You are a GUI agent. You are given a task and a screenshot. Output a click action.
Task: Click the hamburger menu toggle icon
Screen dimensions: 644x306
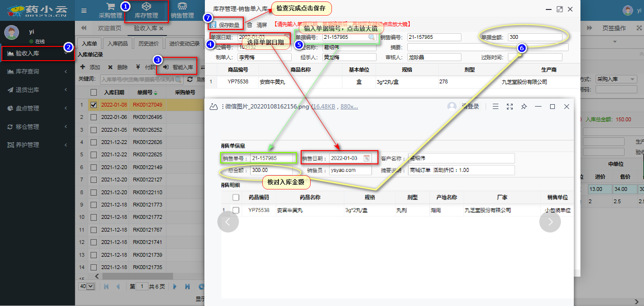coord(84,10)
